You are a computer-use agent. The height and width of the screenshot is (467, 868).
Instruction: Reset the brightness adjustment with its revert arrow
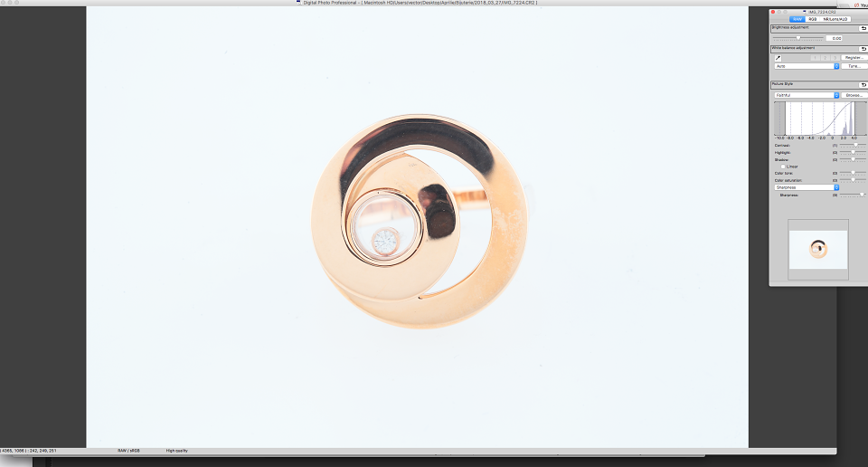[x=863, y=28]
